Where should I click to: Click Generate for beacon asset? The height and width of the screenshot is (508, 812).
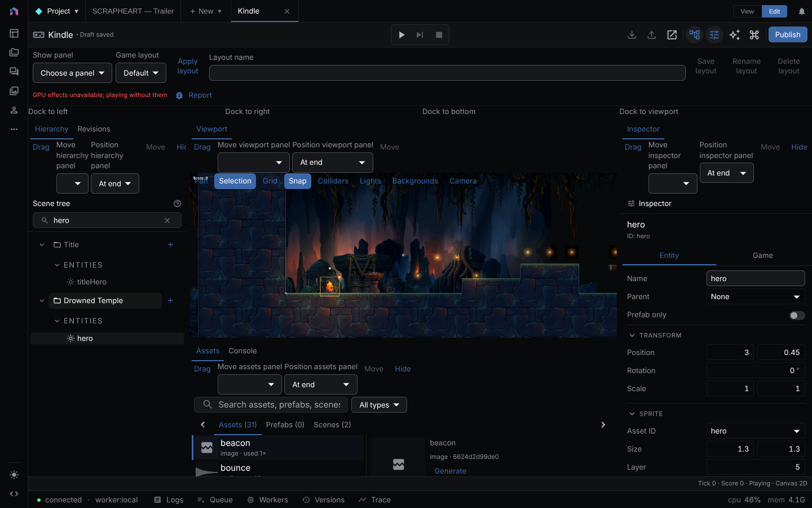coord(451,471)
